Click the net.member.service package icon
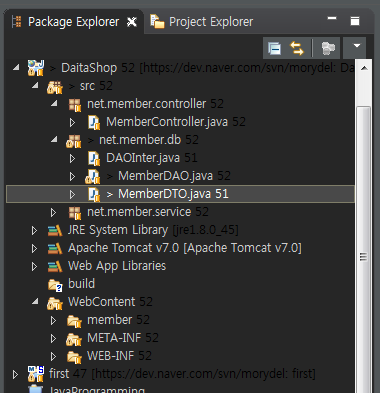 (75, 213)
